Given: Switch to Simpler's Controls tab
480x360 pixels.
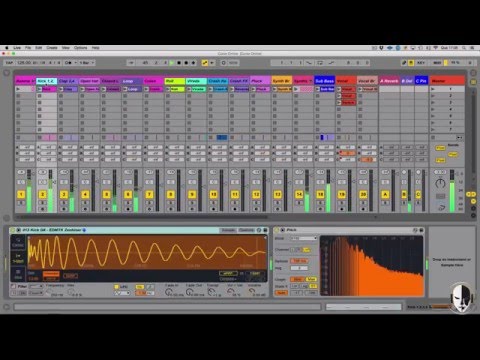Looking at the screenshot, I should click(x=246, y=230).
